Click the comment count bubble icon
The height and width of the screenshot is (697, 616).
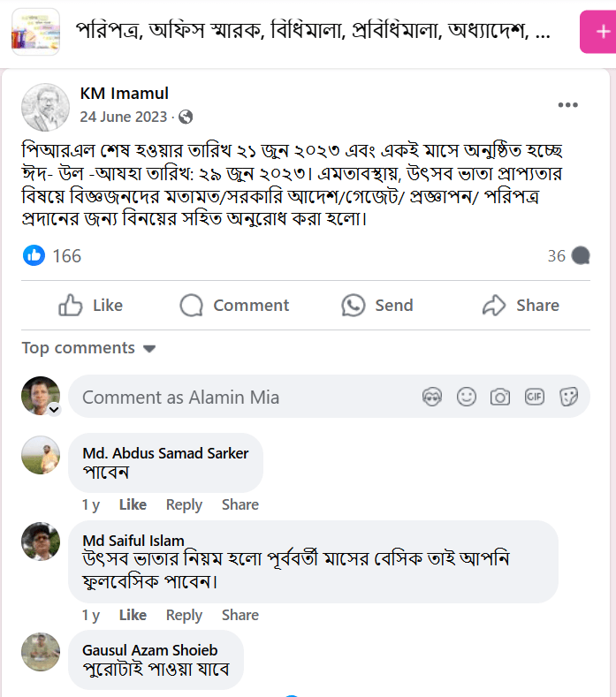(581, 256)
